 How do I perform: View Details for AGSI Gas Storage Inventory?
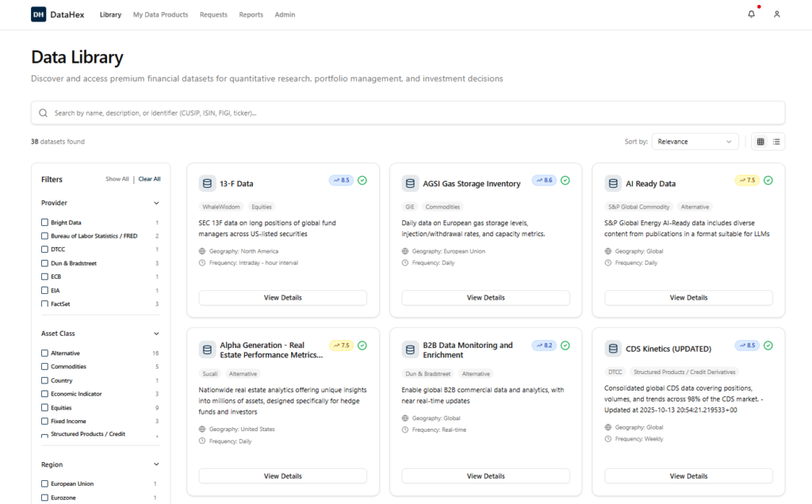click(486, 297)
